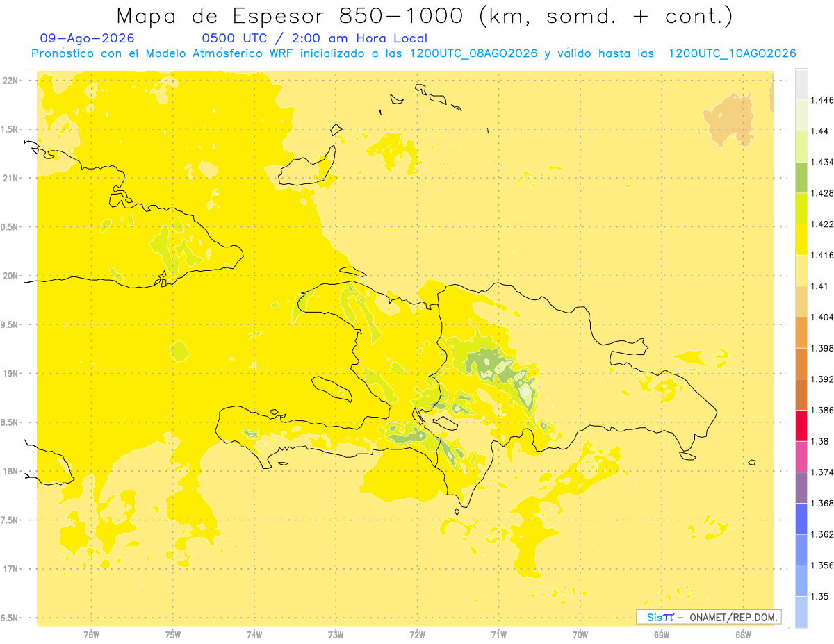Screen dimensions: 834x644
Task: Click the legend value '1.404'
Action: [x=823, y=317]
